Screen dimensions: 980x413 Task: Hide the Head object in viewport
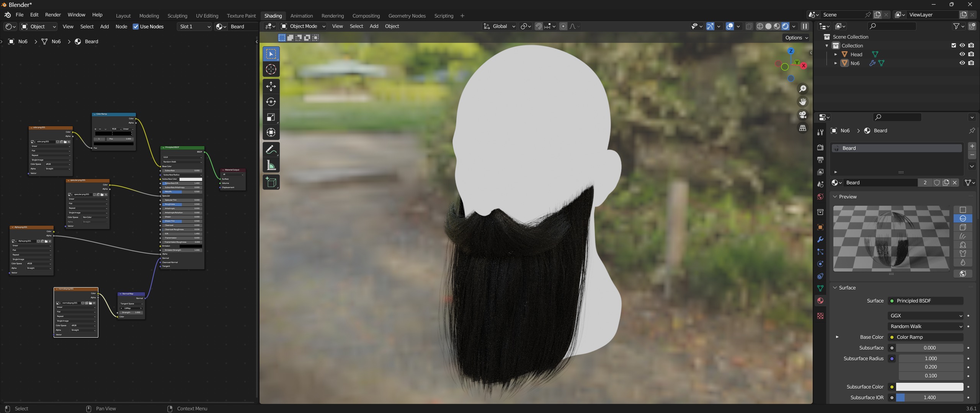pyautogui.click(x=962, y=54)
